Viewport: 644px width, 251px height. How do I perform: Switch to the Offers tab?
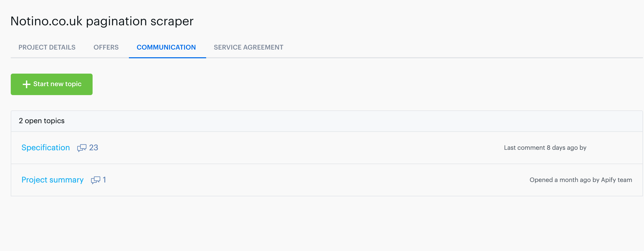click(106, 47)
